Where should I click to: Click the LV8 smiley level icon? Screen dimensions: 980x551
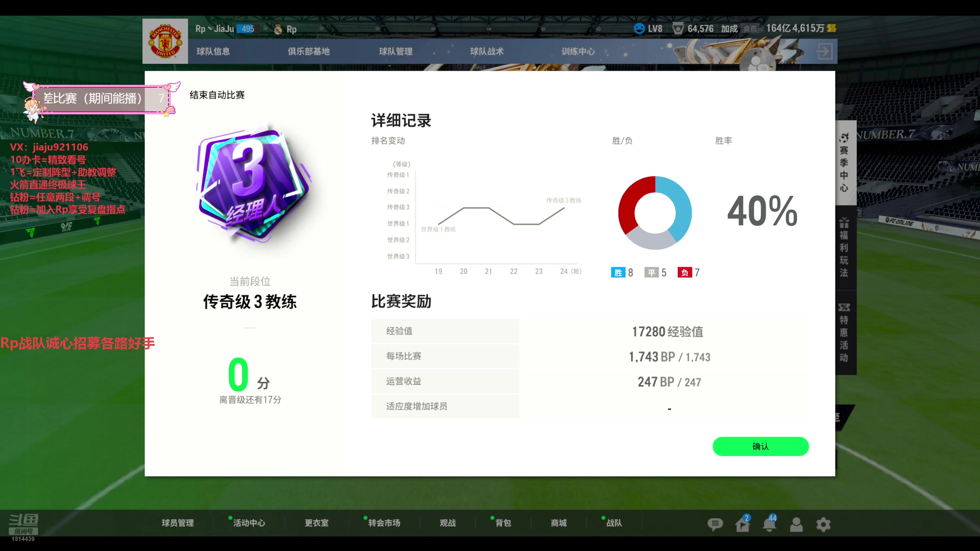[639, 29]
